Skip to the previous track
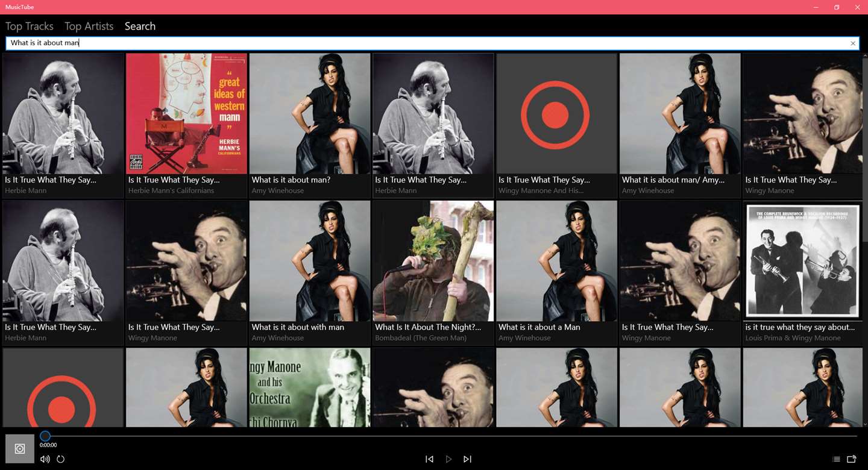This screenshot has width=868, height=470. click(429, 459)
